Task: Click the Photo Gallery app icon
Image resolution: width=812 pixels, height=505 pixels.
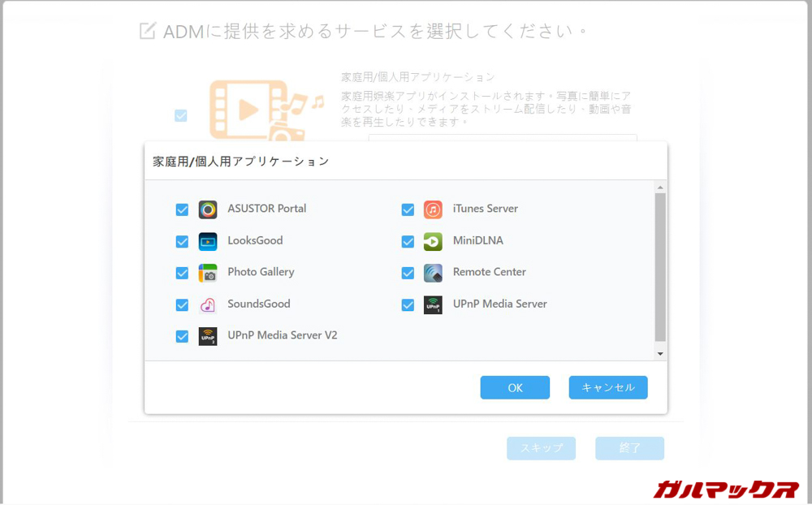Action: pos(208,273)
